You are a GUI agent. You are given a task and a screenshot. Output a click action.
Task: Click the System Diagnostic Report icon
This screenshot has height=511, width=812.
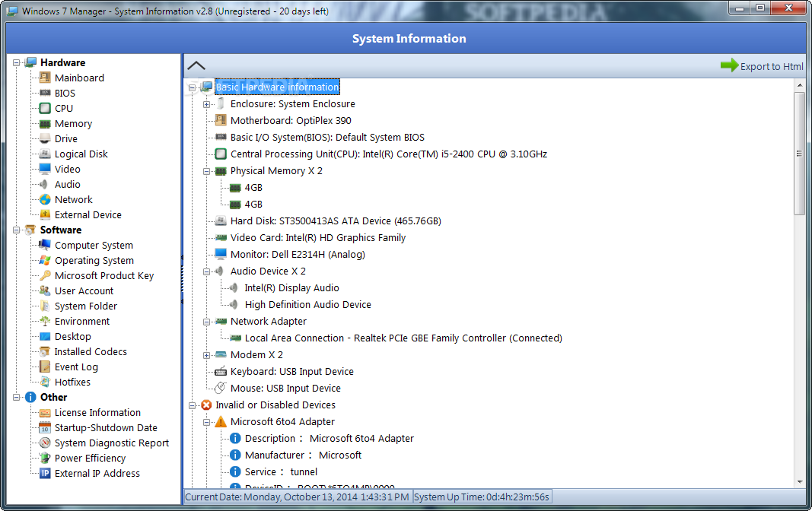[x=45, y=443]
